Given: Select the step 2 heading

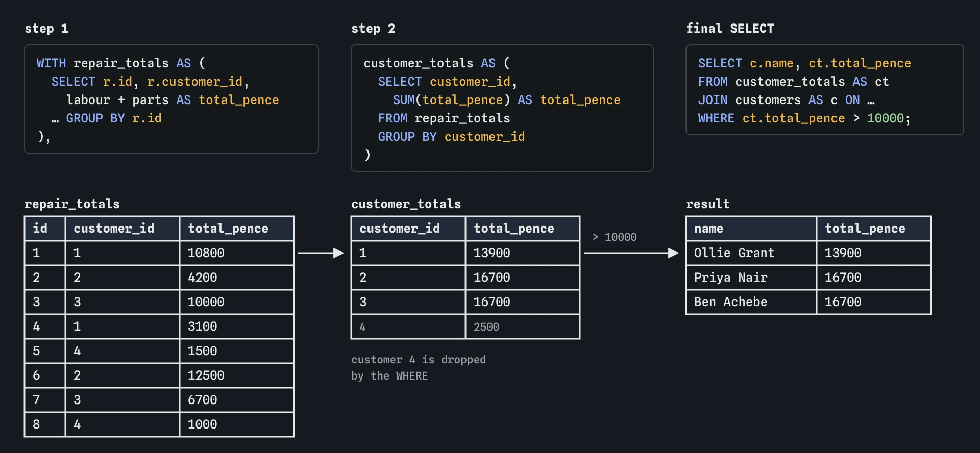Looking at the screenshot, I should [373, 29].
